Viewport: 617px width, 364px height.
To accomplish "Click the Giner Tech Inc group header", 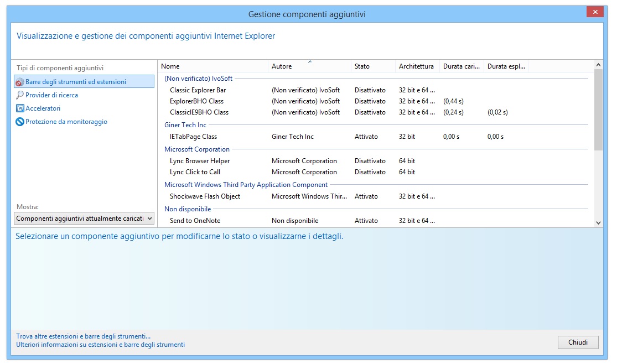I will tap(185, 124).
